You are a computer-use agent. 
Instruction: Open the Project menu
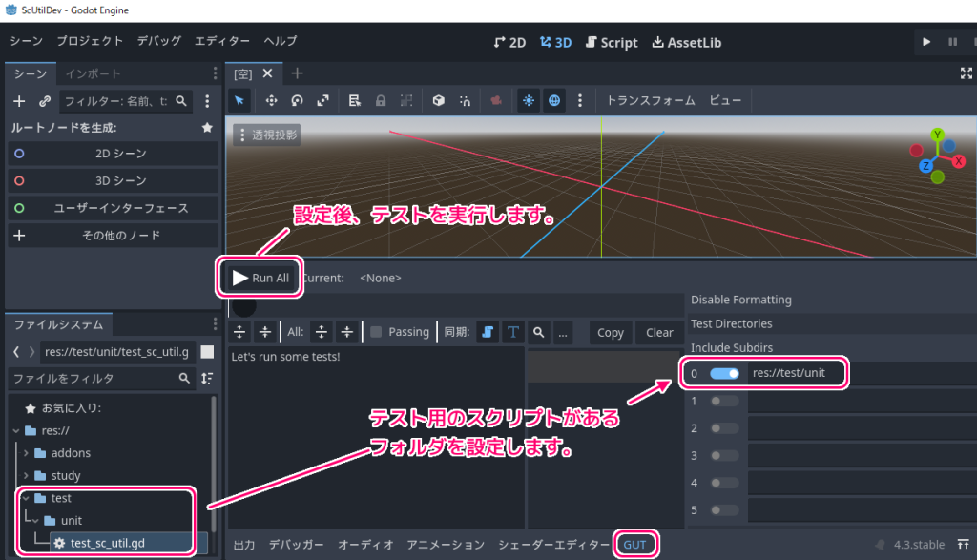(x=90, y=41)
